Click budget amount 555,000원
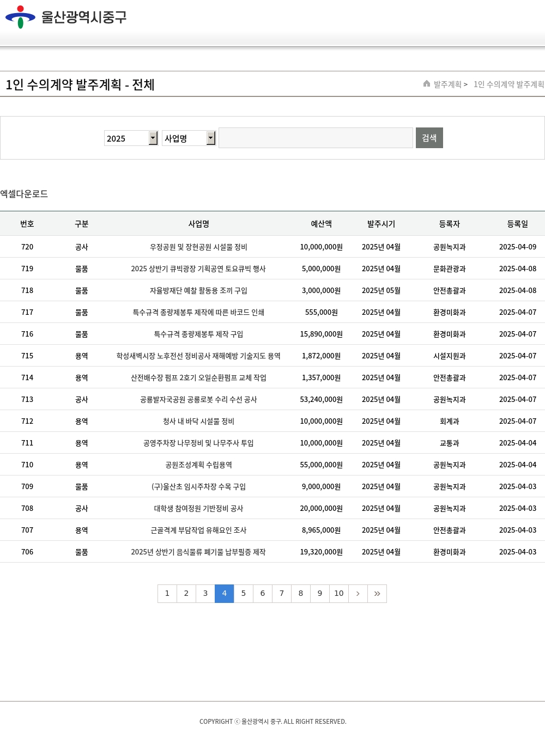The width and height of the screenshot is (545, 756). click(322, 312)
